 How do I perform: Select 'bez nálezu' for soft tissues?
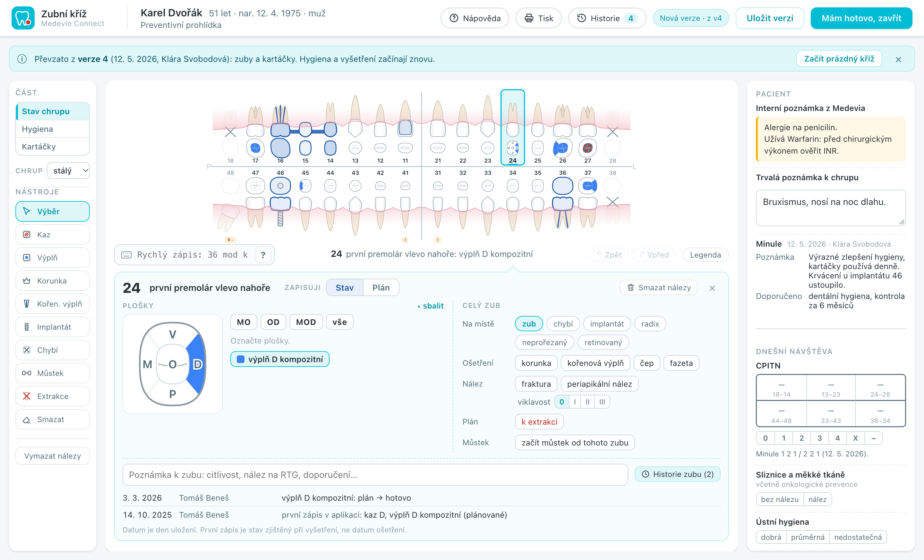[780, 499]
